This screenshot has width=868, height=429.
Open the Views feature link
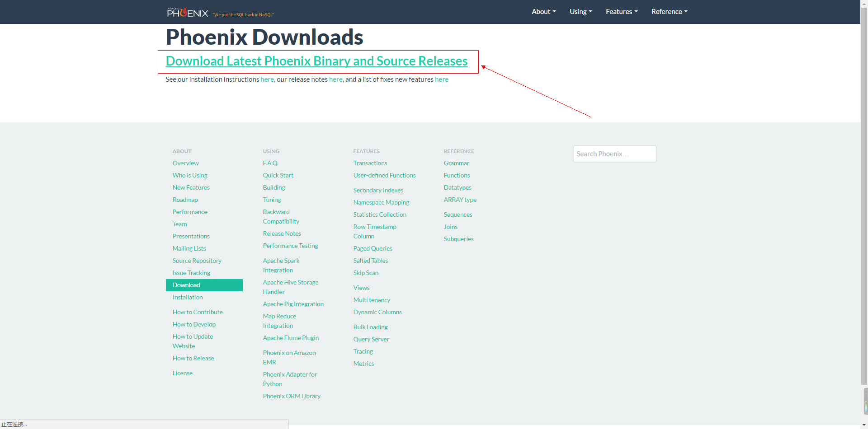[x=361, y=288]
